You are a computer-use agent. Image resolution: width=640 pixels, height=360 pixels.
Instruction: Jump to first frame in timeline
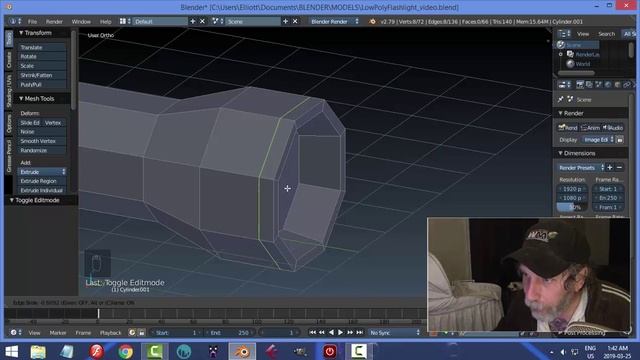312,333
